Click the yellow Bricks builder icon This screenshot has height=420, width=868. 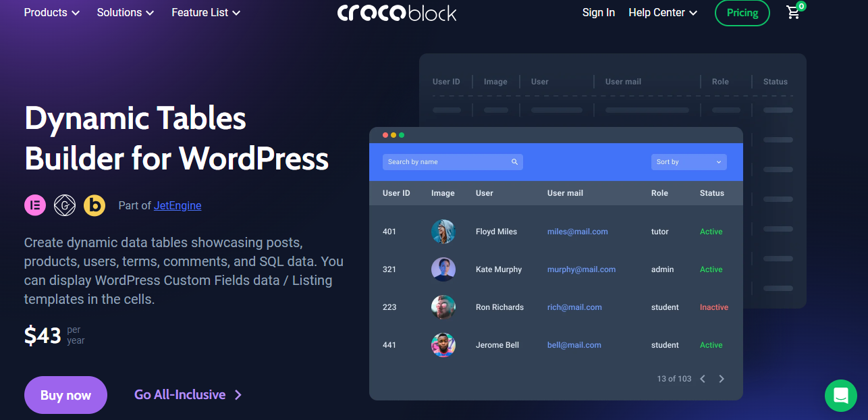coord(94,205)
